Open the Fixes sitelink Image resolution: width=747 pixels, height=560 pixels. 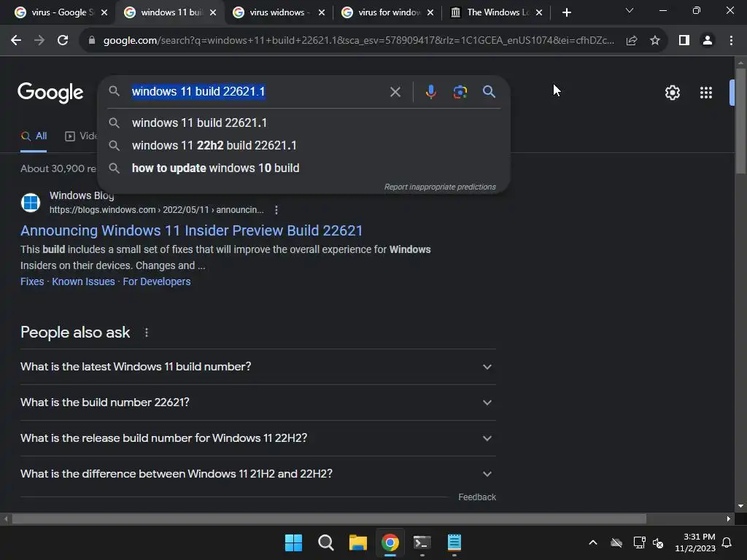tap(32, 281)
